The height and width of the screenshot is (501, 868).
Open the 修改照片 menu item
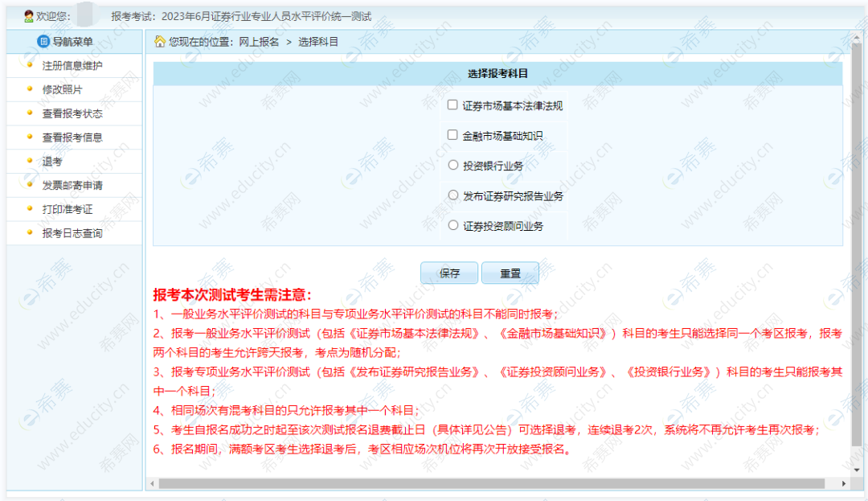(x=62, y=89)
